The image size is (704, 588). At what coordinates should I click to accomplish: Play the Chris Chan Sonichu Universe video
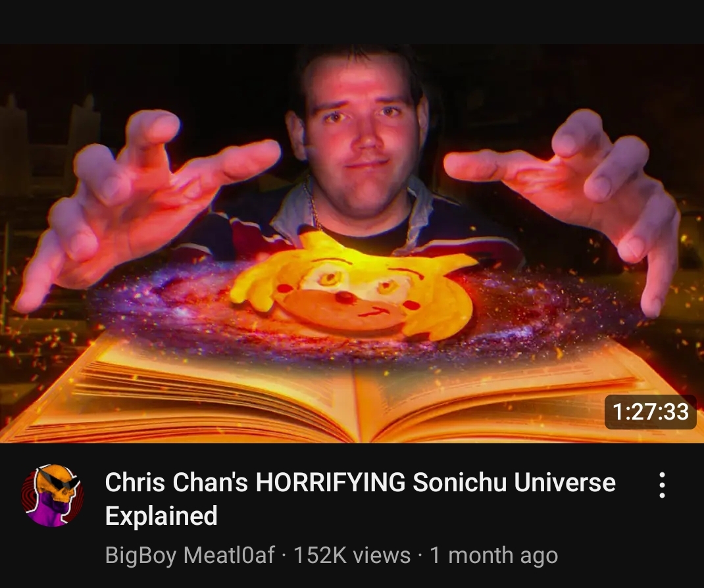352,244
